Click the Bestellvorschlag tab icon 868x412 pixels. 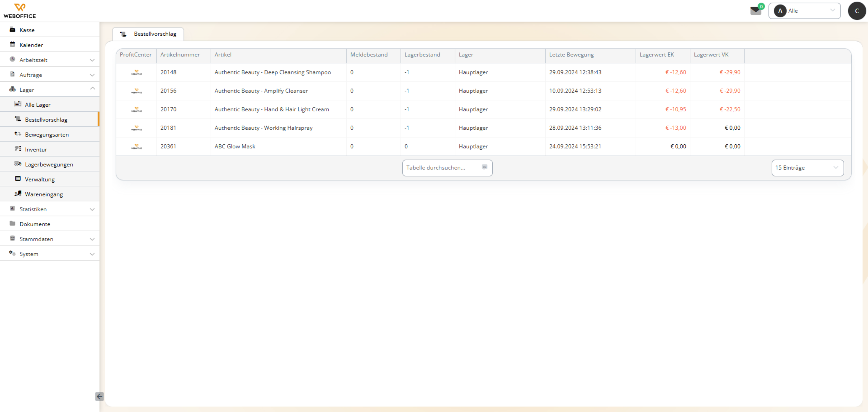pyautogui.click(x=123, y=34)
